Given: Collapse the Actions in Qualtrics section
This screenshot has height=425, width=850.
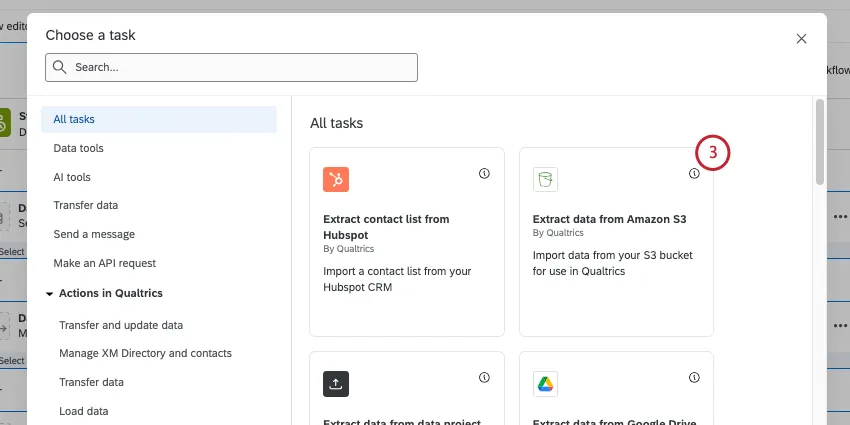Looking at the screenshot, I should coord(50,293).
